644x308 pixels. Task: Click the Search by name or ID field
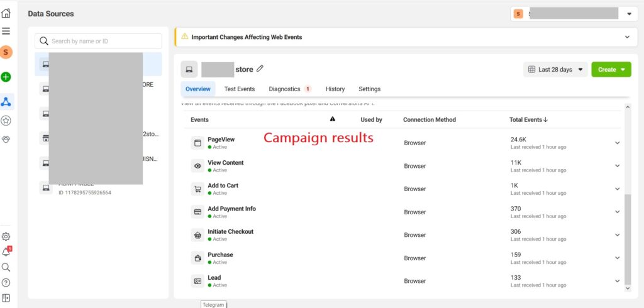(98, 41)
